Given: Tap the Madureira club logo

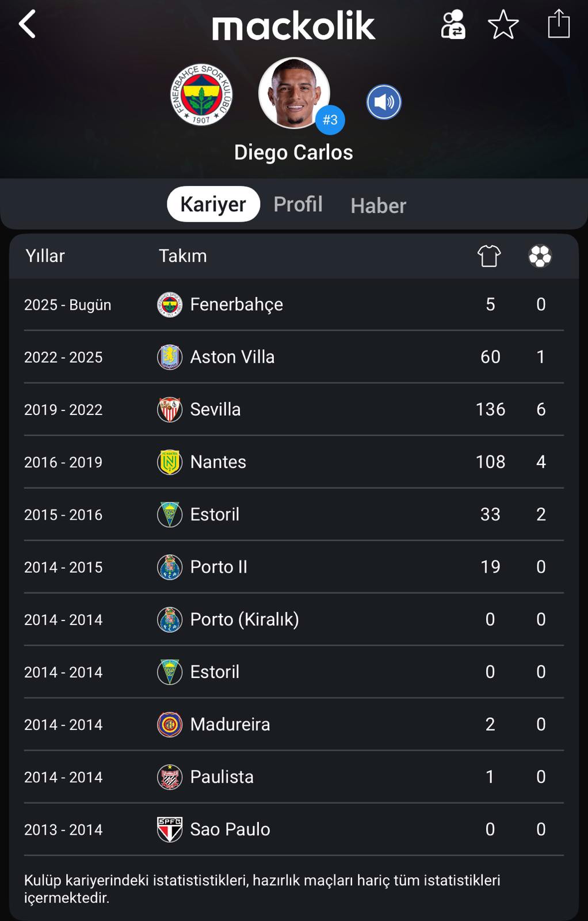Looking at the screenshot, I should tap(170, 724).
